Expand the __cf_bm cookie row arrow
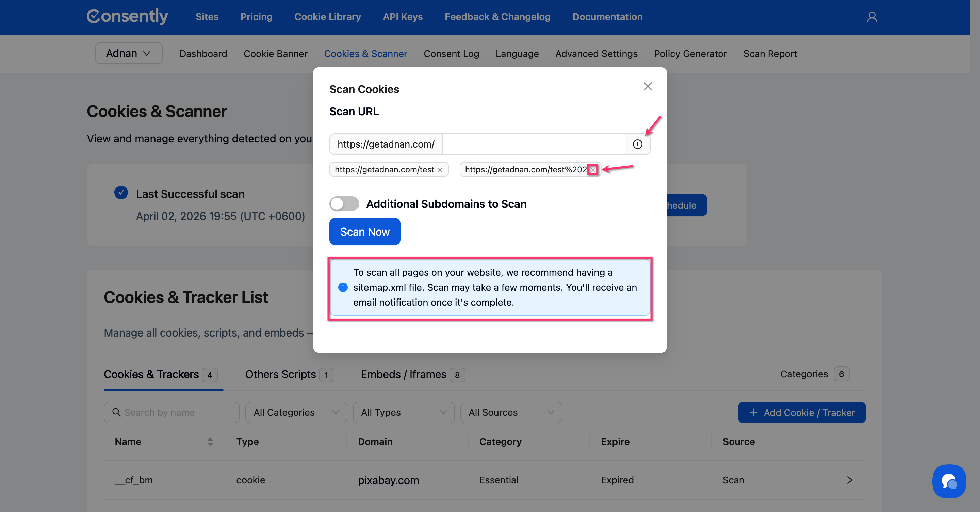This screenshot has width=980, height=512. tap(850, 480)
